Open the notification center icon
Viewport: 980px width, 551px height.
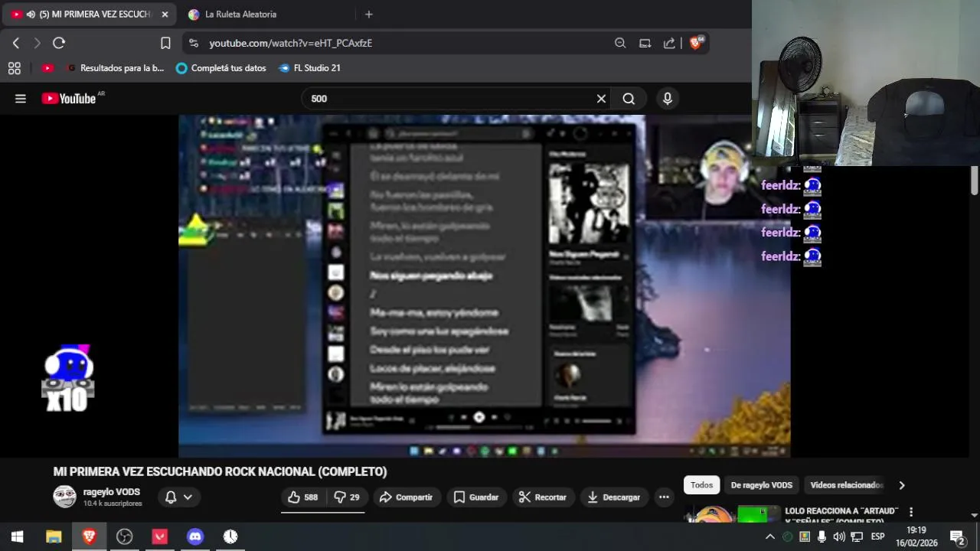pyautogui.click(x=957, y=536)
